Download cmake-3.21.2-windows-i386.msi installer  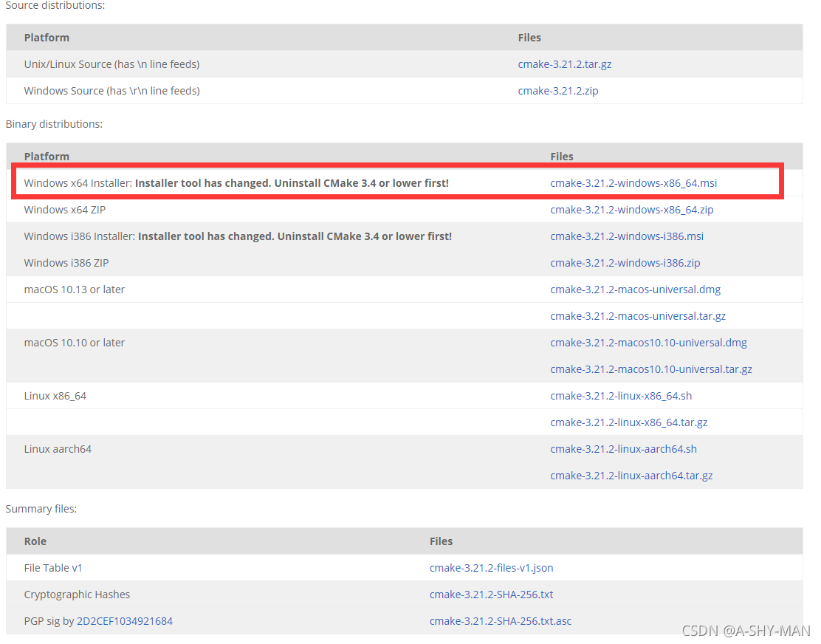627,236
